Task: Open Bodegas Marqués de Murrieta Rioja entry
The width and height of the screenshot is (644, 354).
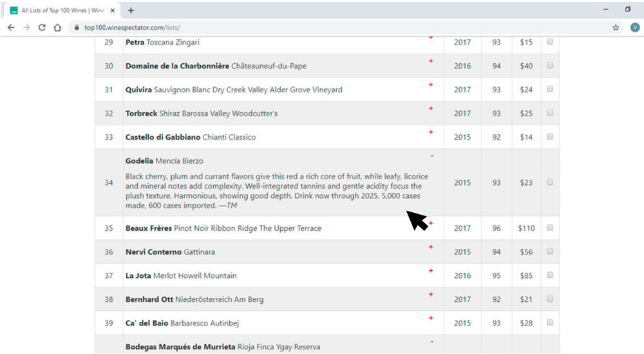Action: tap(223, 347)
